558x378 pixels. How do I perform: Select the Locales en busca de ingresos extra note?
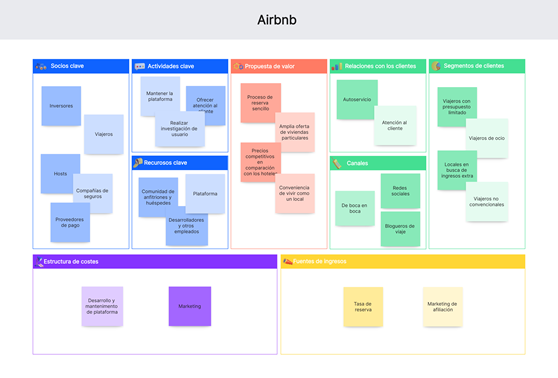pyautogui.click(x=457, y=170)
